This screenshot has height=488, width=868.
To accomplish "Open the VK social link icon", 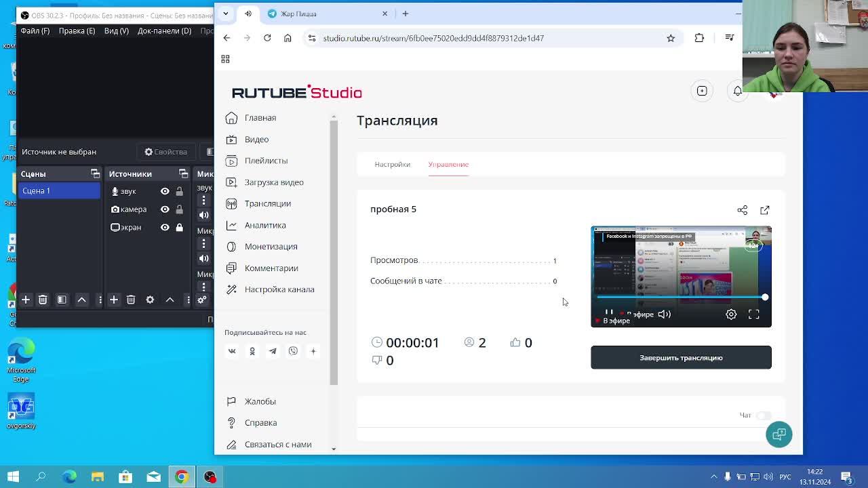I will (x=232, y=351).
